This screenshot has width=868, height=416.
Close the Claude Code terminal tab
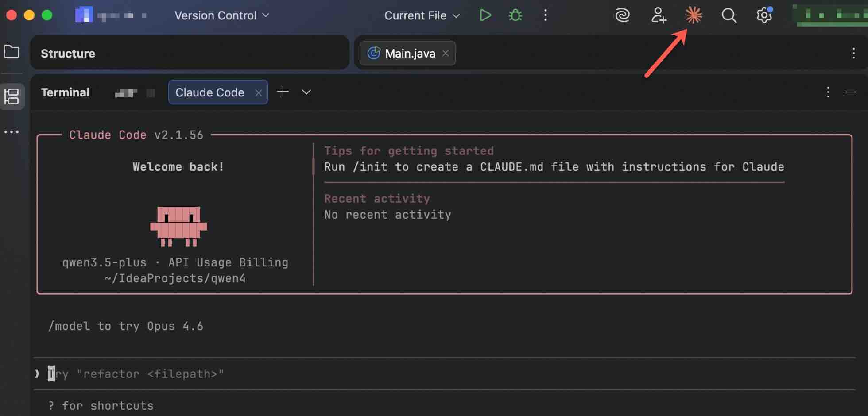coord(259,92)
